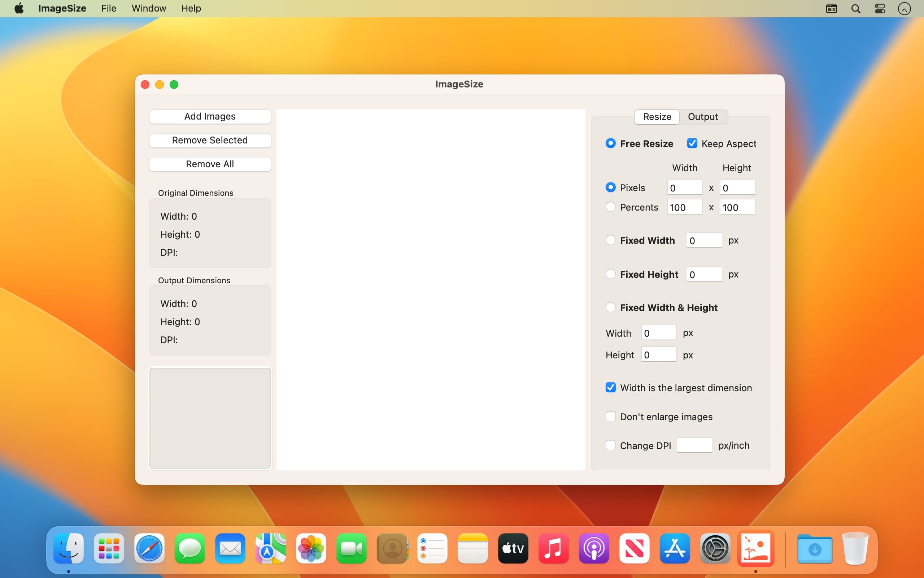Click the Add Images button

210,117
